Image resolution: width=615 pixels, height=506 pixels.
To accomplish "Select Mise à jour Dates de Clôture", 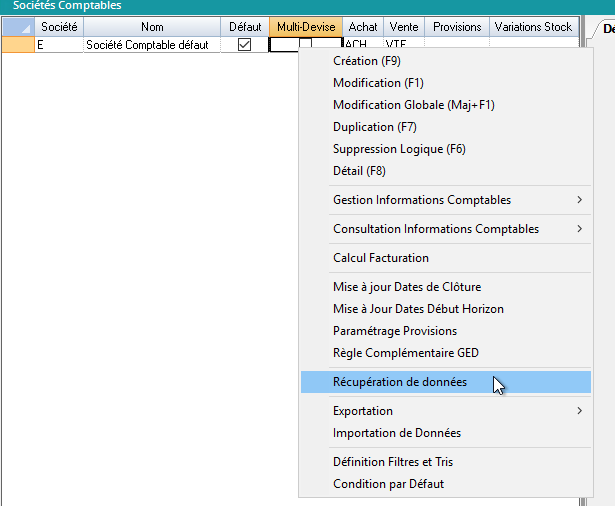I will 406,287.
